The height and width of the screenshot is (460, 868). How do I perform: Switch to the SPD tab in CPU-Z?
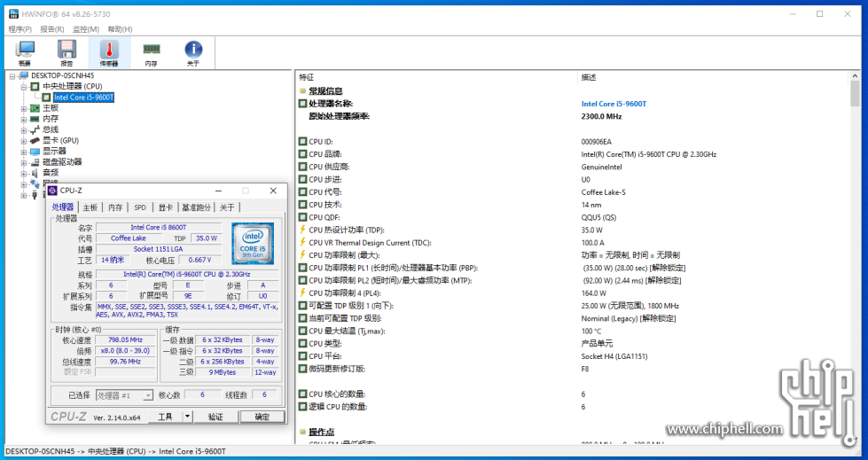pos(140,207)
